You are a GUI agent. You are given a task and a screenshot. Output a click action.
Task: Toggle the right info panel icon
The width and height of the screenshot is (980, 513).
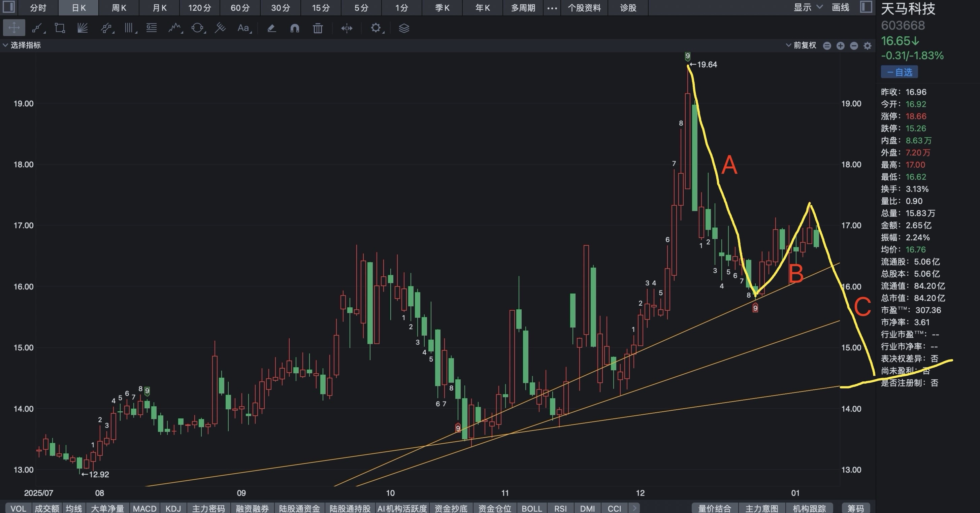tap(866, 7)
